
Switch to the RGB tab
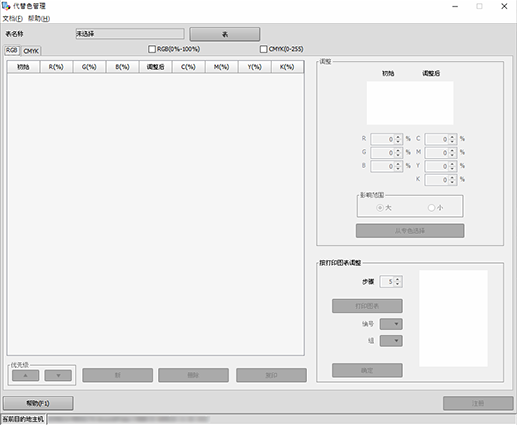12,50
